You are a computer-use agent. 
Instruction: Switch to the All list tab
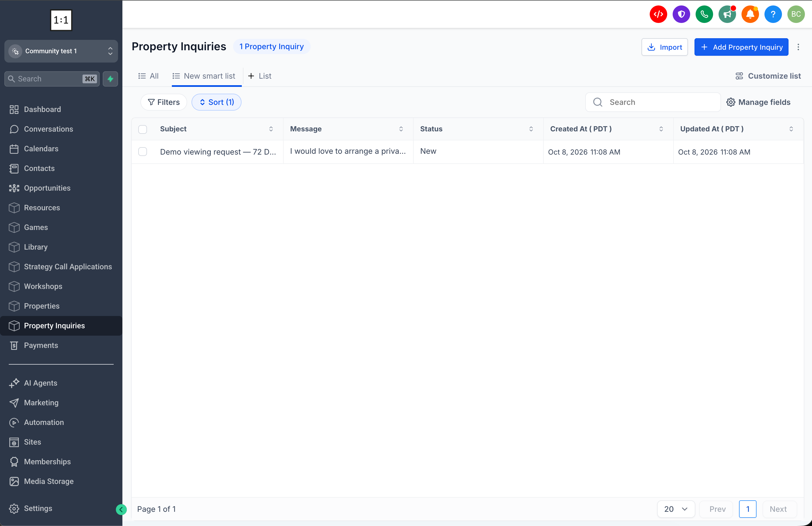148,76
